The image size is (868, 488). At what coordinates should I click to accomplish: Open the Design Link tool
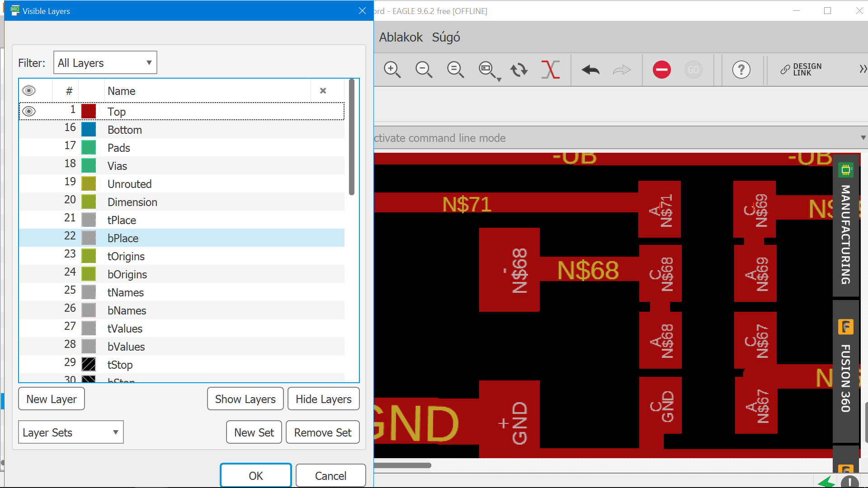tap(801, 70)
